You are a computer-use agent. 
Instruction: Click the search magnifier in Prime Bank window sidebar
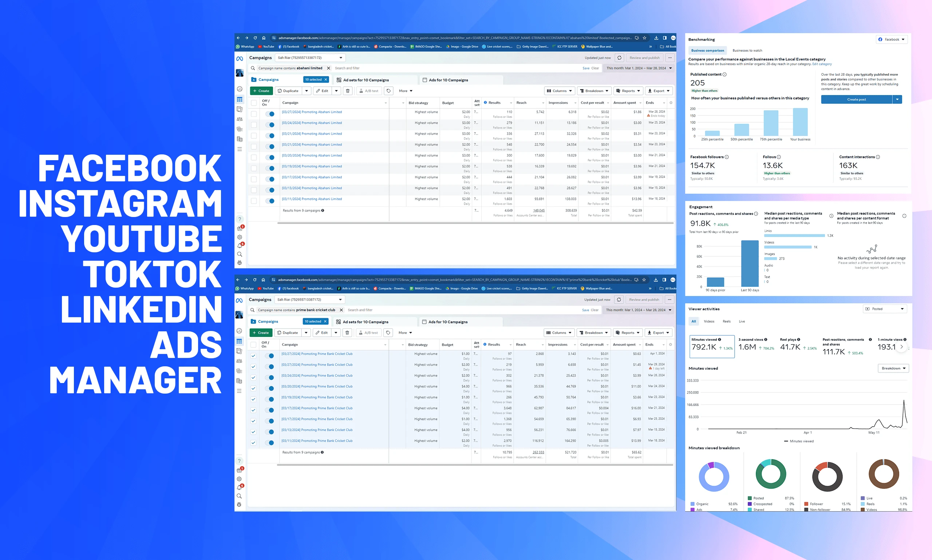click(x=239, y=496)
